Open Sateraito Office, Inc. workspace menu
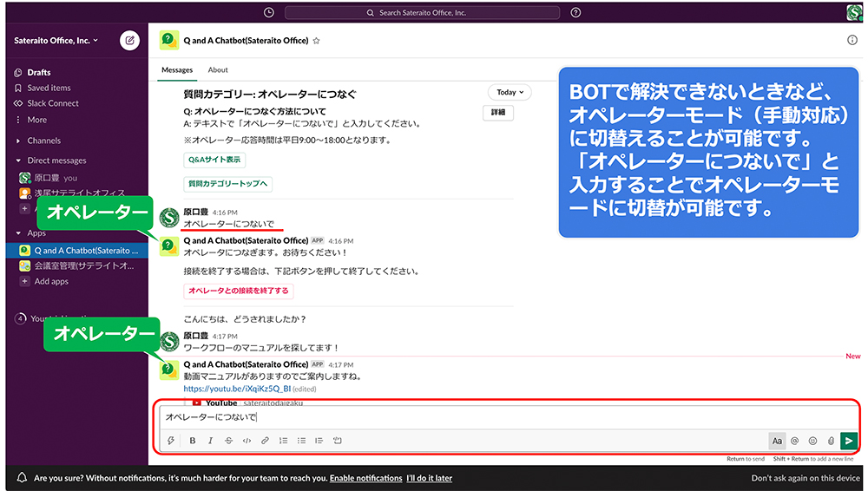The image size is (868, 491). coord(56,41)
